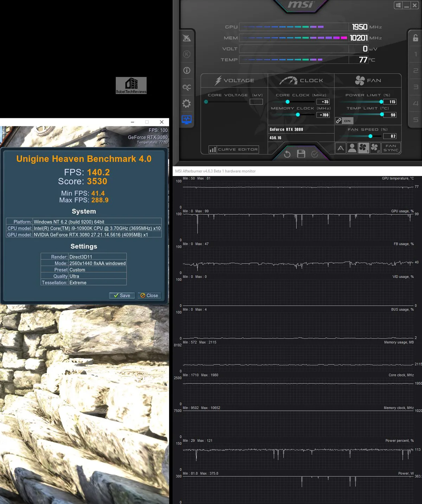This screenshot has height=504, width=422.
Task: Show the system information icon
Action: tap(187, 70)
